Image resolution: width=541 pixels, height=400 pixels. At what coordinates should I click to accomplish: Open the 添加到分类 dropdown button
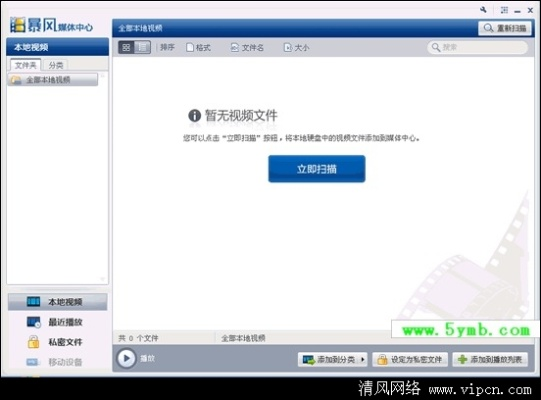pos(333,360)
